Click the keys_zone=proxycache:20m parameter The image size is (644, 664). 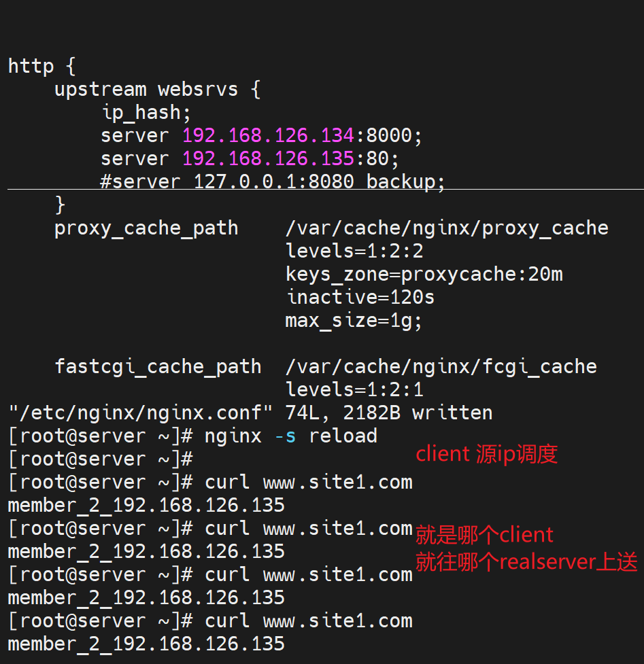[x=424, y=275]
